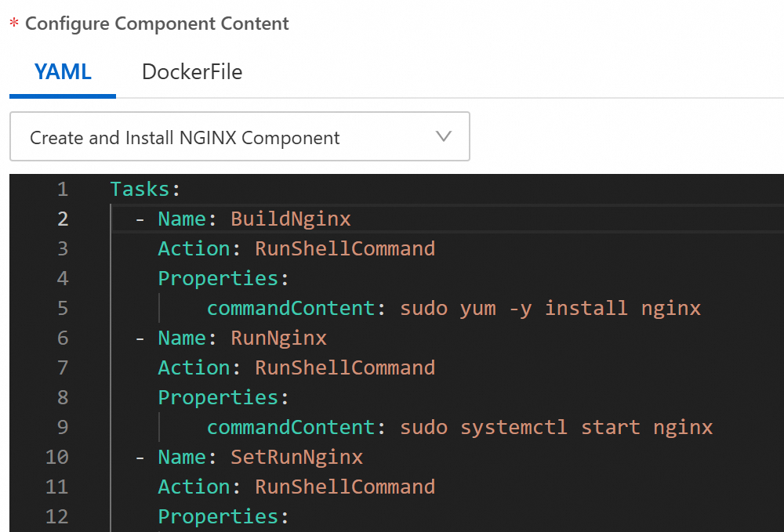Open the DockerFile tab
784x532 pixels.
[192, 72]
